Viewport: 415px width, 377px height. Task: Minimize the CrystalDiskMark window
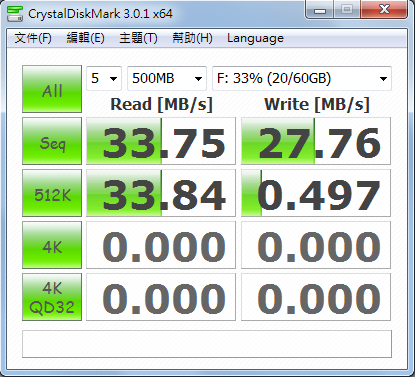pos(320,10)
